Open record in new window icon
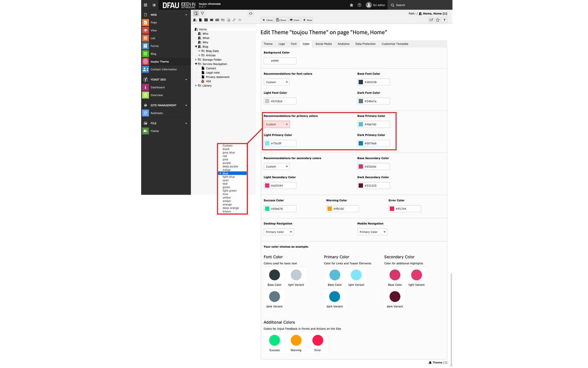This screenshot has height=368, width=588. 431,20
